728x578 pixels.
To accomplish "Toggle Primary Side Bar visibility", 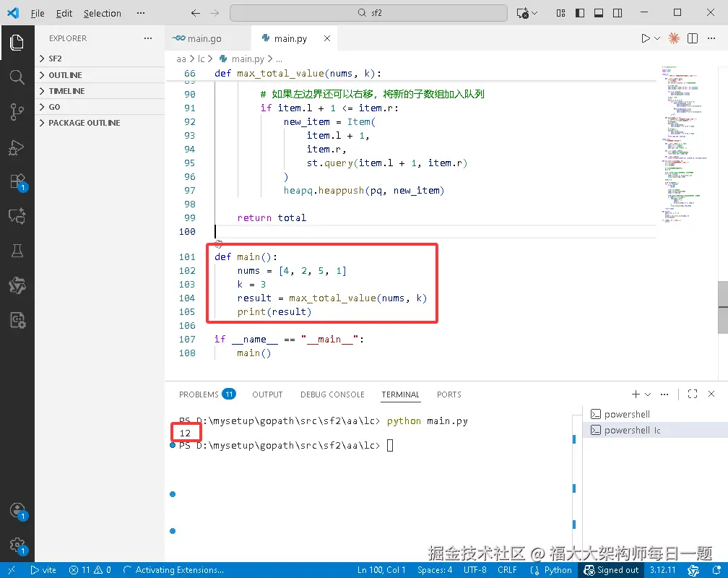I will point(580,13).
